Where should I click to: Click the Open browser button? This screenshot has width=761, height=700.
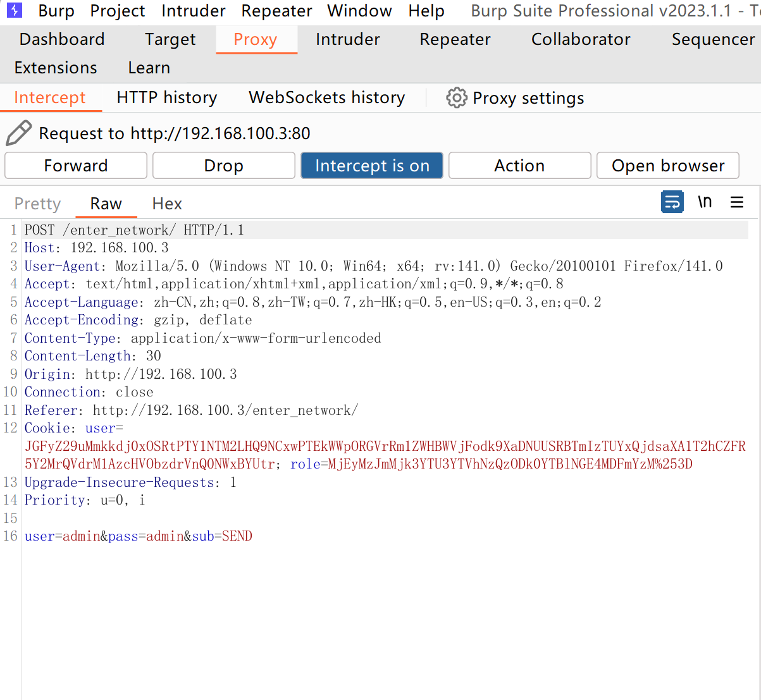tap(668, 166)
